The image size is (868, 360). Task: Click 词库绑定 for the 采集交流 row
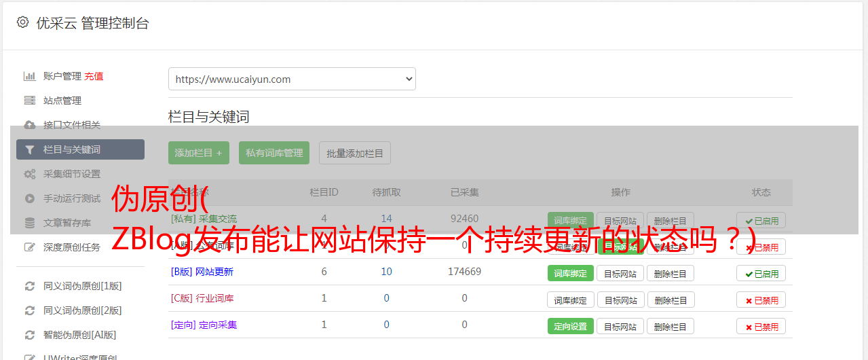click(x=571, y=220)
